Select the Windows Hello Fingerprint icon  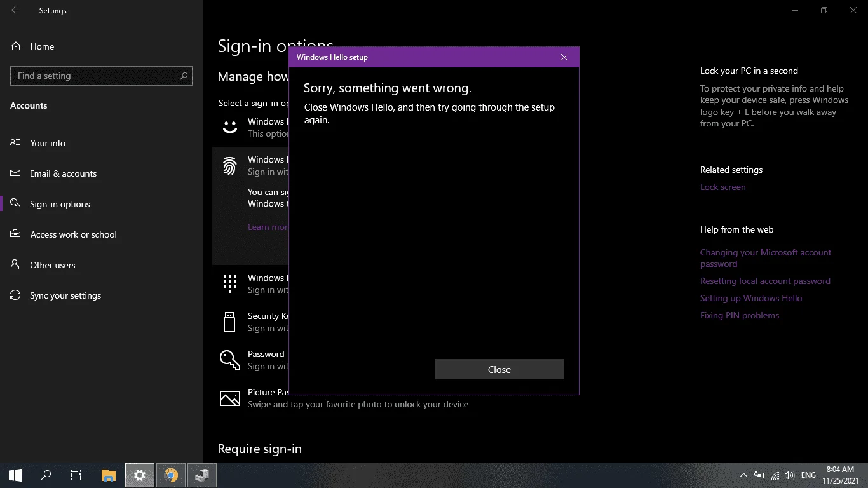(230, 166)
